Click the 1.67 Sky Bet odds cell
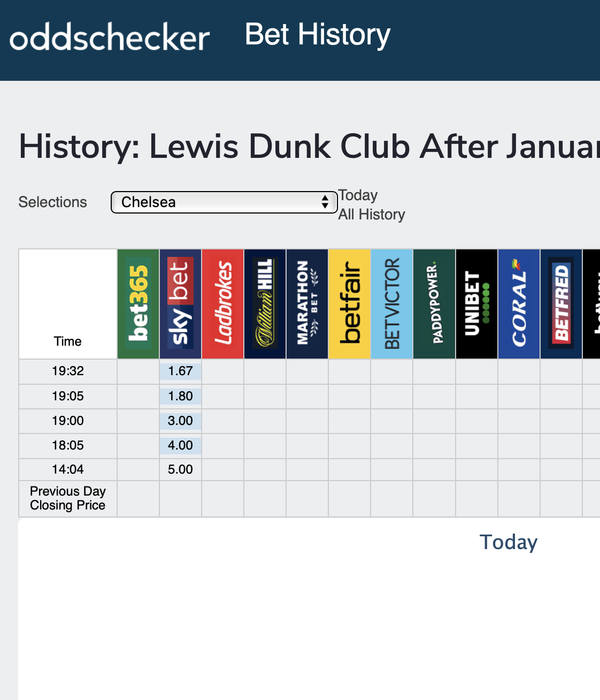Screen dimensions: 600x700 (181, 371)
